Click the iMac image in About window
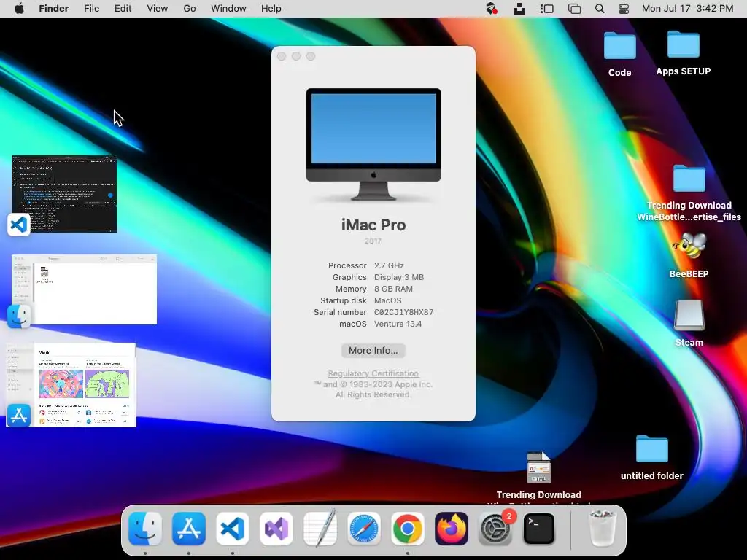Image resolution: width=747 pixels, height=560 pixels. (x=373, y=144)
